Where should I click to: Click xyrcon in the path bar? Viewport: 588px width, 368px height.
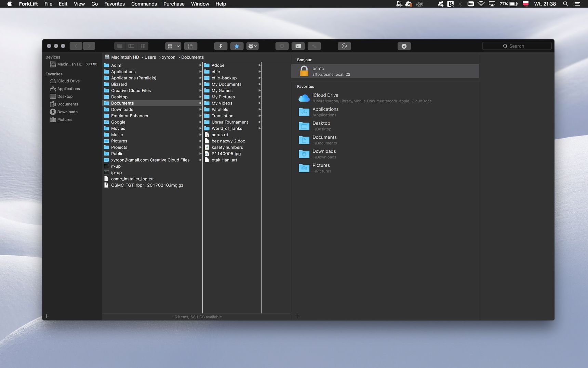click(169, 57)
